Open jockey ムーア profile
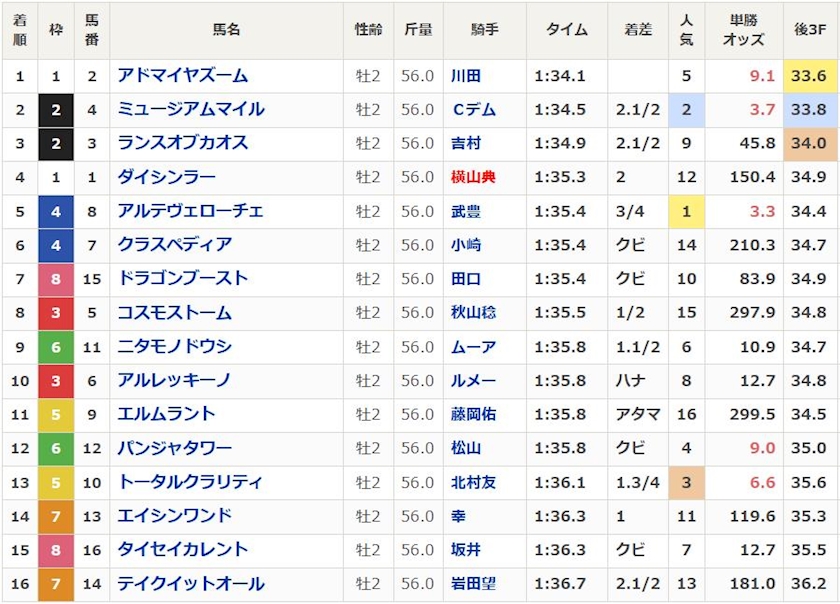 (x=473, y=347)
